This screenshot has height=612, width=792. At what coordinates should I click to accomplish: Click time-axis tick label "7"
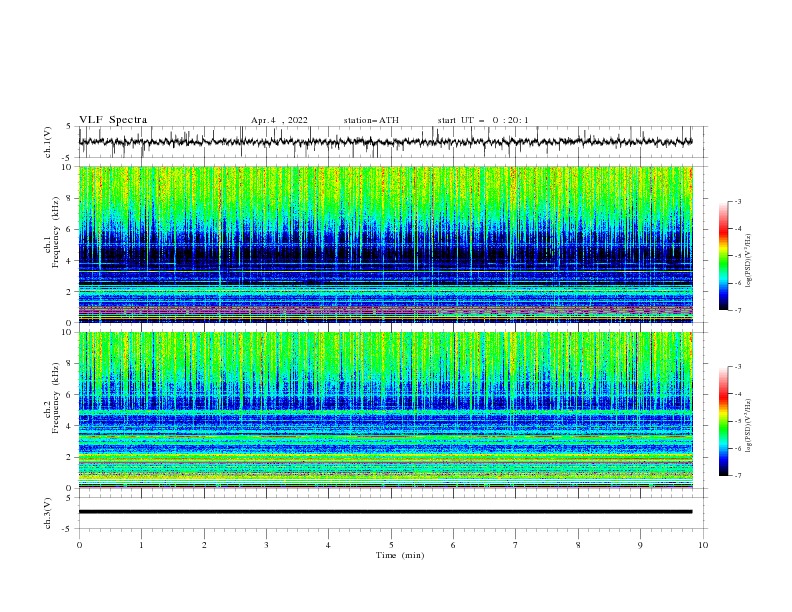pyautogui.click(x=515, y=545)
